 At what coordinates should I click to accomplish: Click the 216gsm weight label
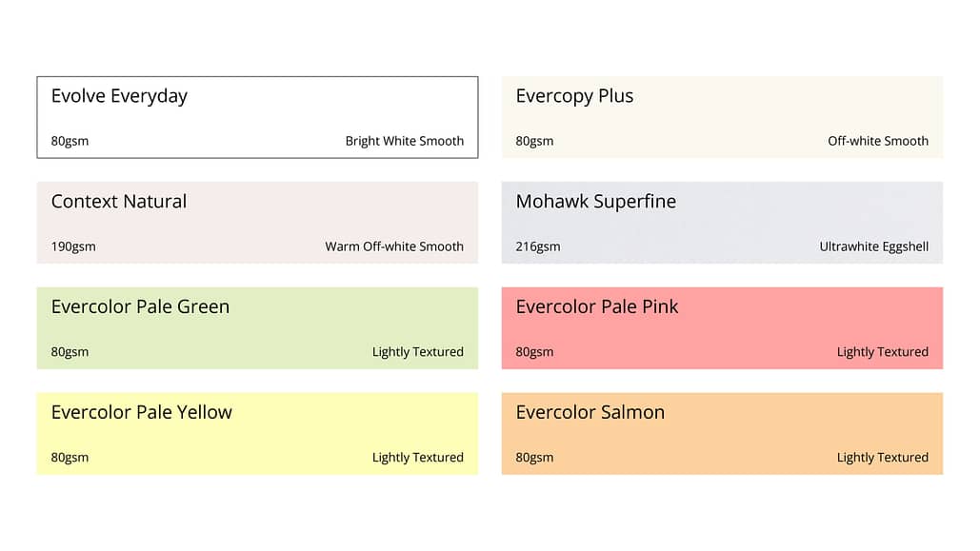538,246
